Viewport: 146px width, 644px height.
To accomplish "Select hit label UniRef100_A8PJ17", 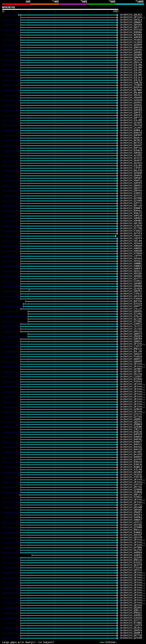I will (x=131, y=495).
